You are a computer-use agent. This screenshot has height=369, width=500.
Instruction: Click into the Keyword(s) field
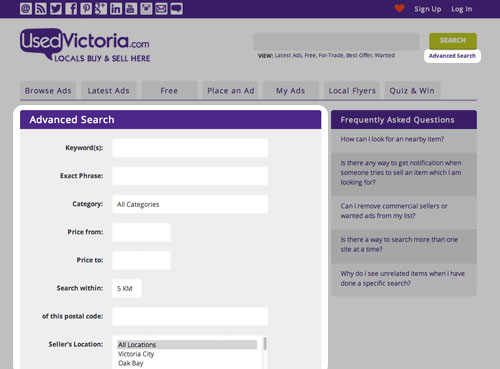(190, 148)
